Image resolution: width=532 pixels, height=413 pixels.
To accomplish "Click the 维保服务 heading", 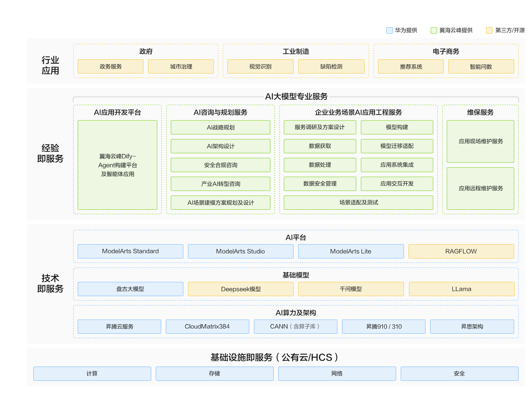I will coord(480,112).
